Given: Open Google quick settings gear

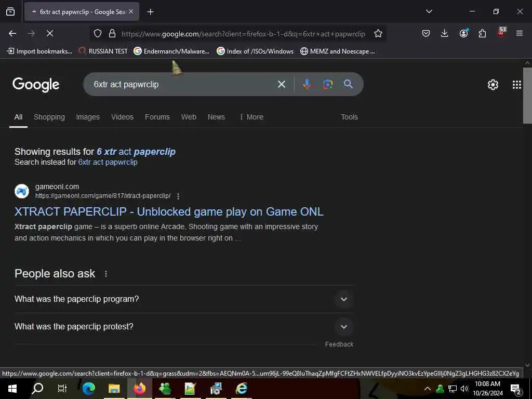Looking at the screenshot, I should coord(493,85).
